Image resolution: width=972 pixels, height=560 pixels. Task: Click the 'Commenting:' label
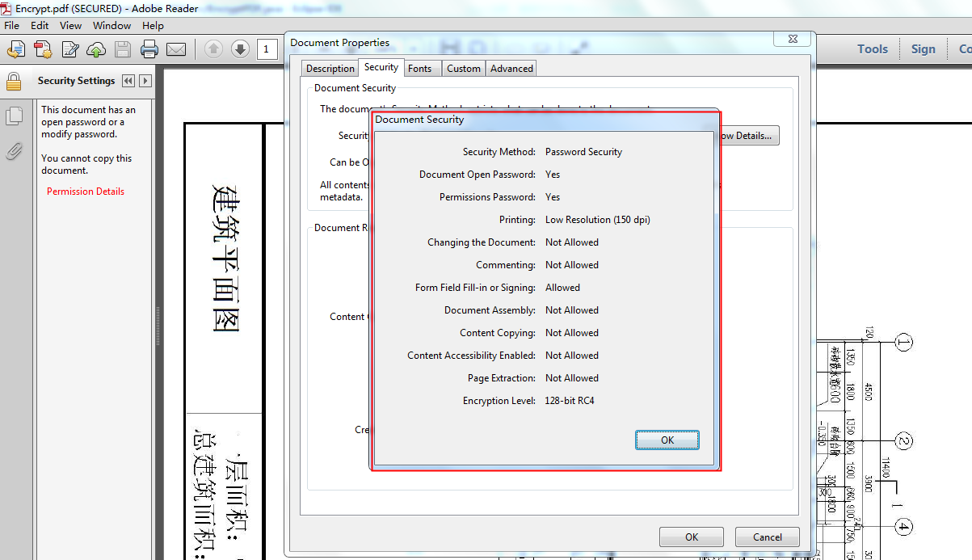pos(506,265)
